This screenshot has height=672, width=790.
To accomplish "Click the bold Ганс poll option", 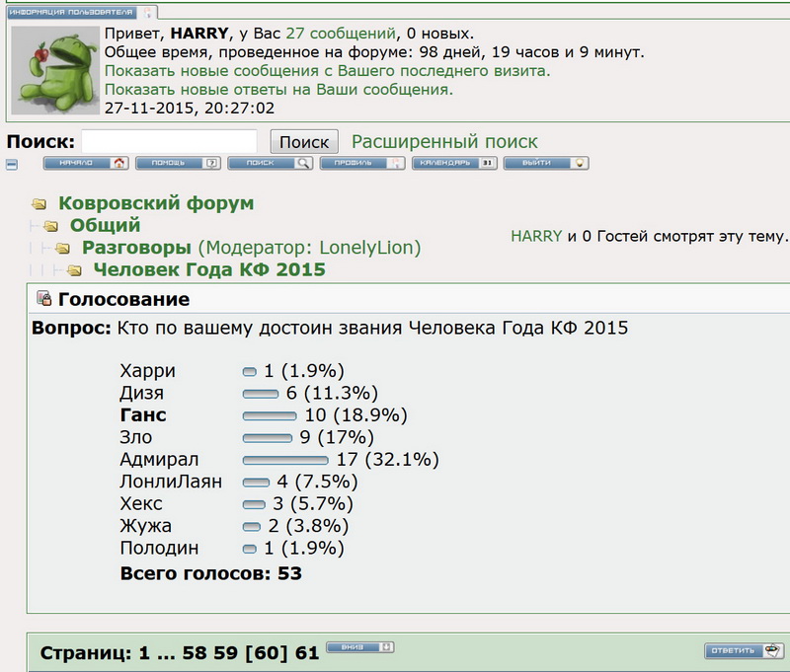I will pyautogui.click(x=143, y=415).
